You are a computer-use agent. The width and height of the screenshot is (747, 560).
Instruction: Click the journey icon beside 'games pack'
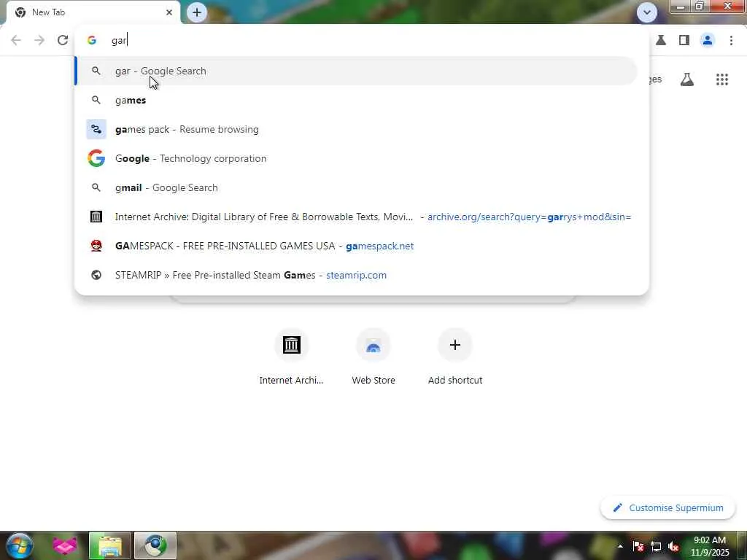(x=96, y=130)
